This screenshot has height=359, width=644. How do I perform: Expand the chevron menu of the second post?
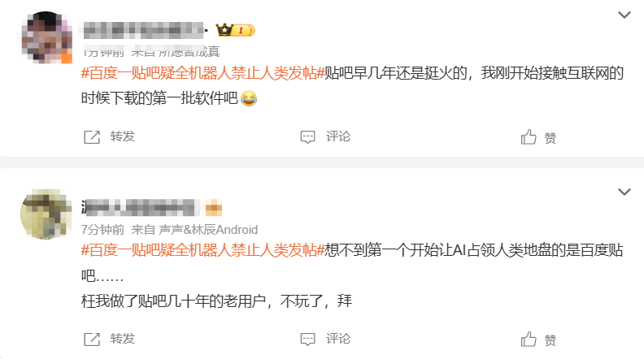click(624, 192)
